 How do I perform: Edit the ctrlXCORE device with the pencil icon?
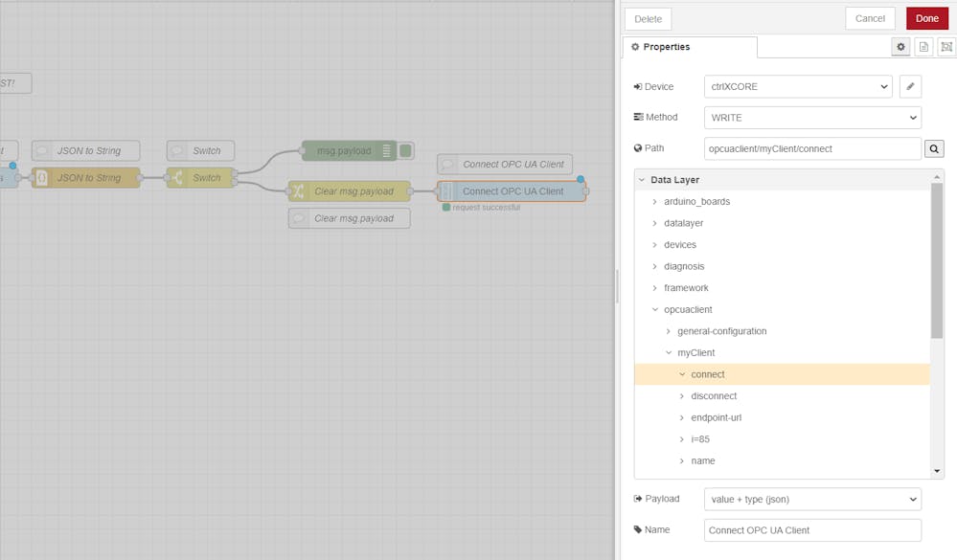910,86
